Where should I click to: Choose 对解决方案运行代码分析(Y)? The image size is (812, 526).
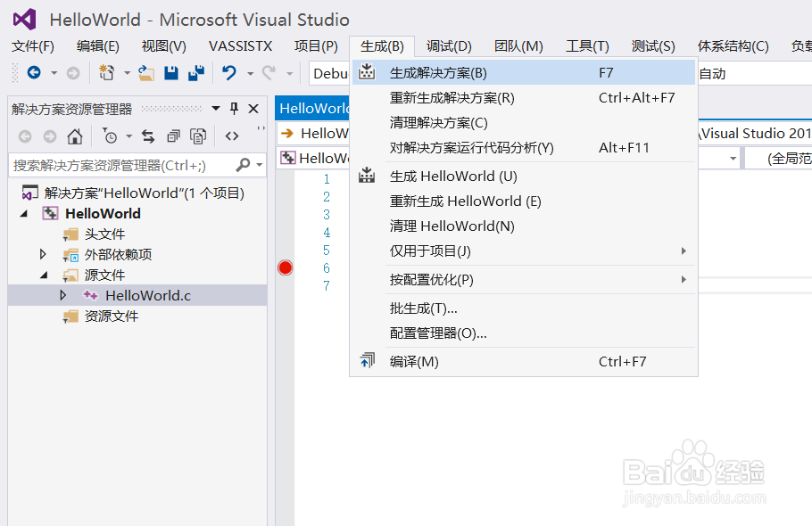[525, 148]
